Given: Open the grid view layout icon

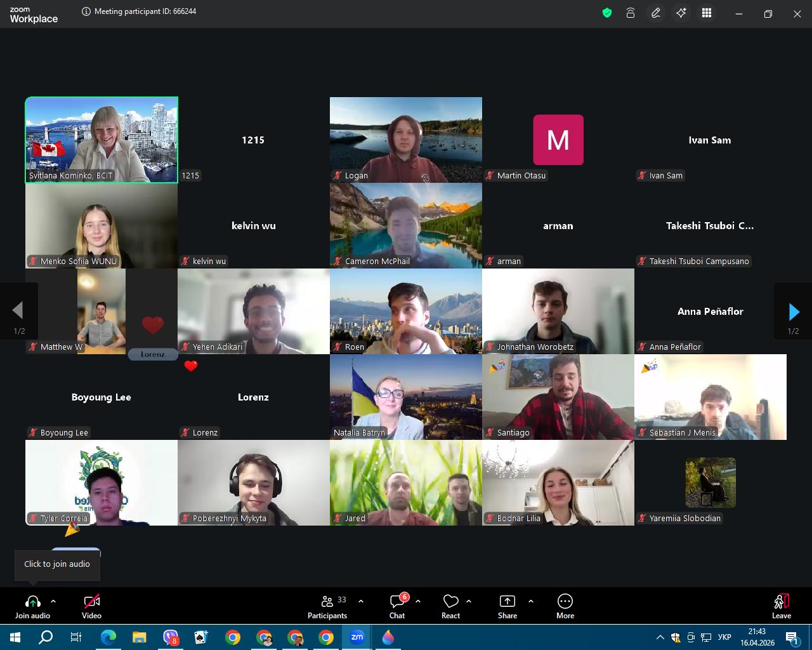Looking at the screenshot, I should [707, 13].
